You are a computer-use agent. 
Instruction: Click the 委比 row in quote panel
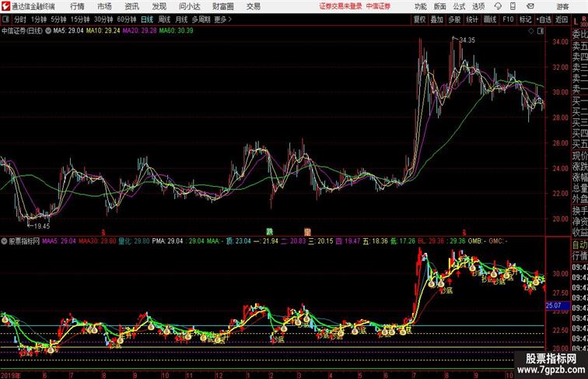point(579,34)
